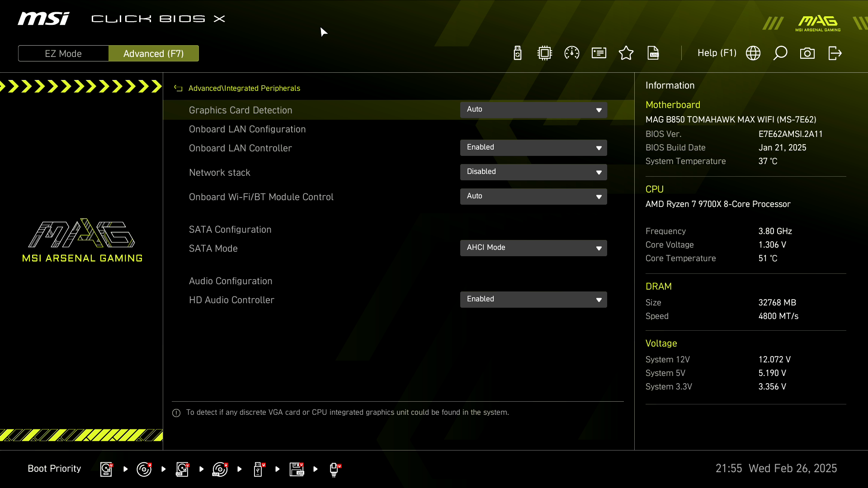The image size is (868, 488).
Task: Open Favorites with the star icon
Action: (626, 53)
